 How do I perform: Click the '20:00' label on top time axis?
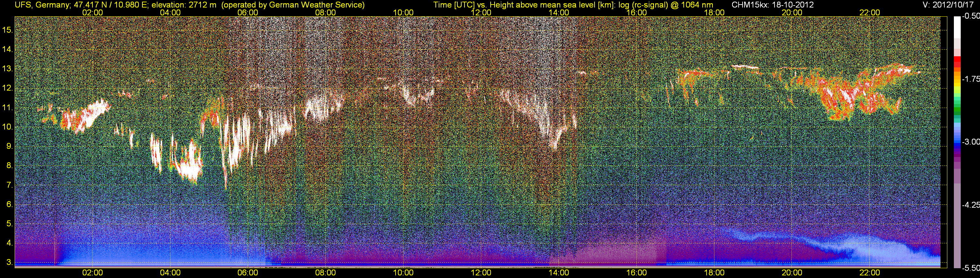pyautogui.click(x=792, y=12)
